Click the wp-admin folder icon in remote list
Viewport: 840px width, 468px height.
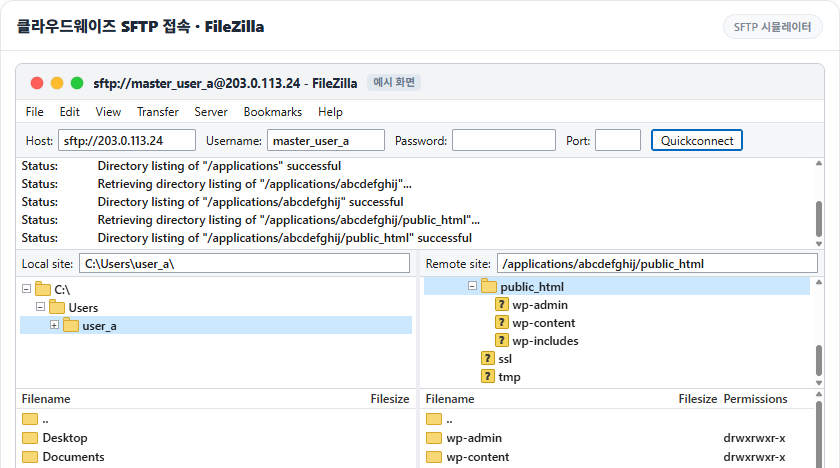click(434, 438)
